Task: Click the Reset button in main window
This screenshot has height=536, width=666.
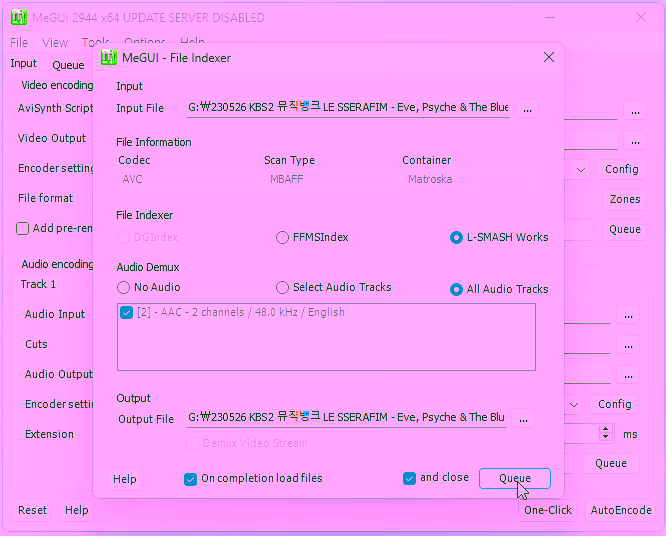Action: coord(32,510)
